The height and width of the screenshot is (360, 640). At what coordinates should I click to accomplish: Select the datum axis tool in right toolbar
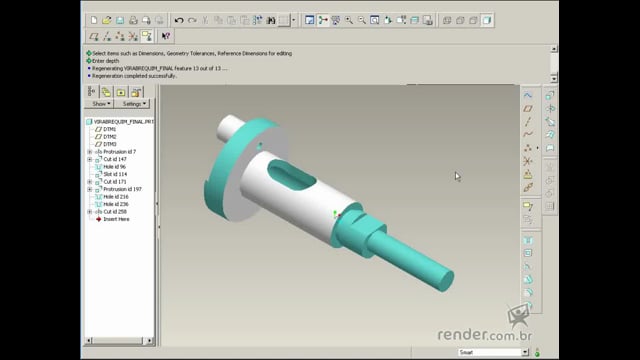[x=528, y=122]
